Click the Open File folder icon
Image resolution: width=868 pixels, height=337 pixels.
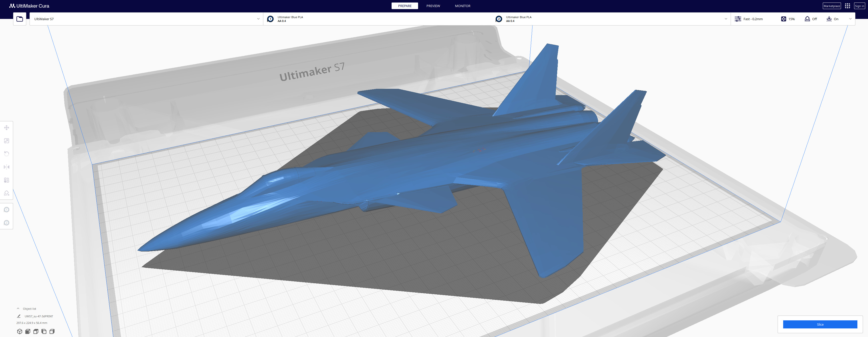click(x=19, y=19)
